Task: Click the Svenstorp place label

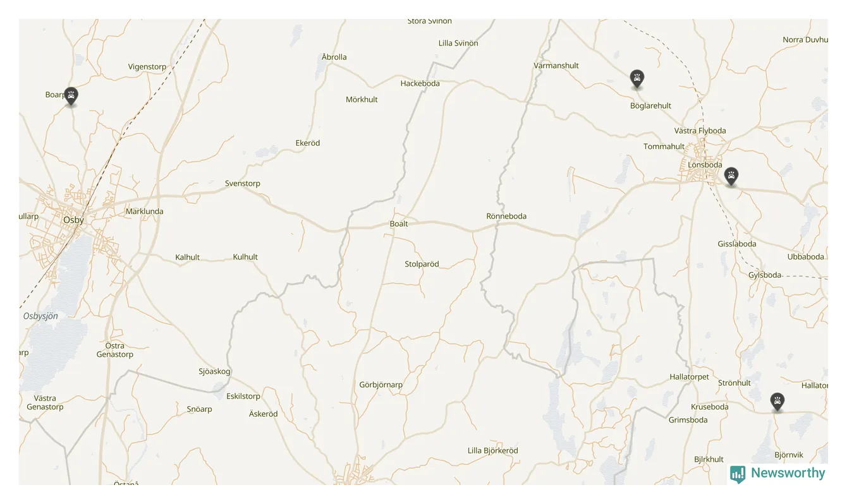Action: pos(243,183)
